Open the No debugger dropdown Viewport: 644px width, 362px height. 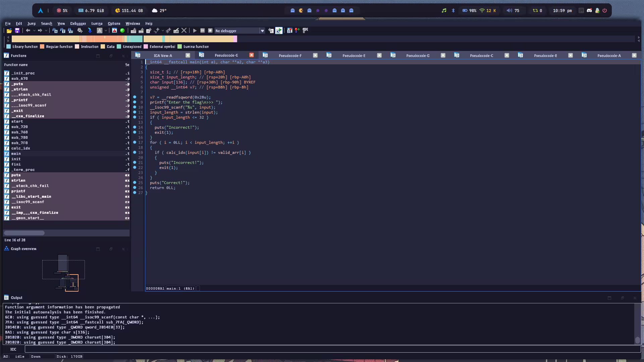click(262, 31)
